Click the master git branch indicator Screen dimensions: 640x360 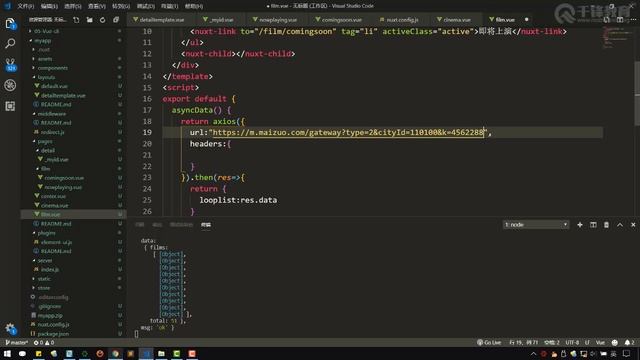point(16,342)
